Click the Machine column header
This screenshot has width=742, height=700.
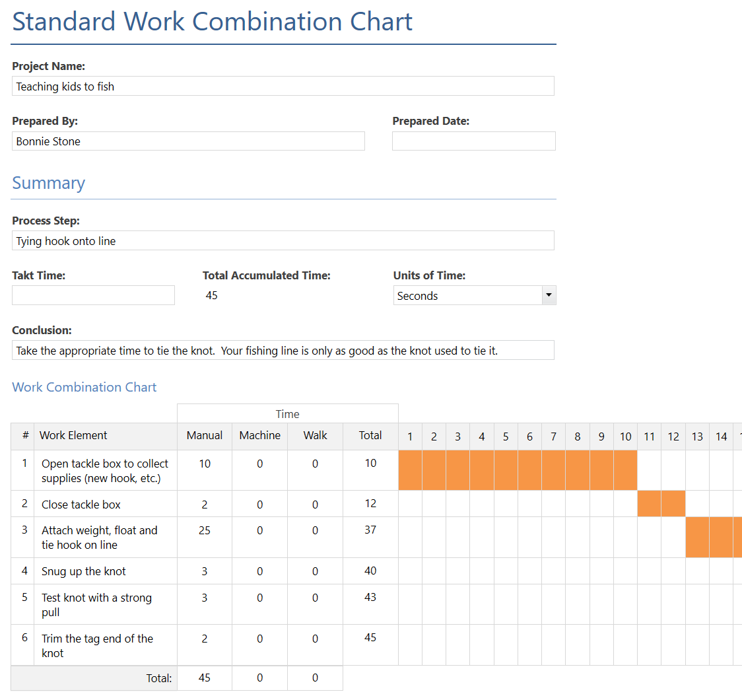click(x=259, y=436)
